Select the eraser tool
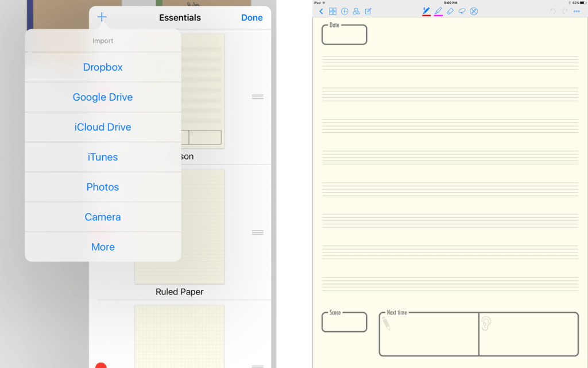The height and width of the screenshot is (368, 588). click(451, 11)
